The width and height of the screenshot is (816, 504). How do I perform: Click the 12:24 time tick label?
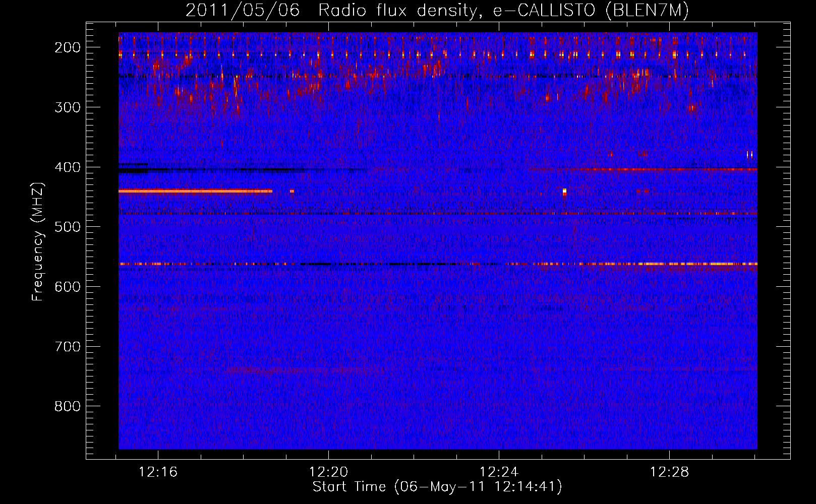(499, 472)
